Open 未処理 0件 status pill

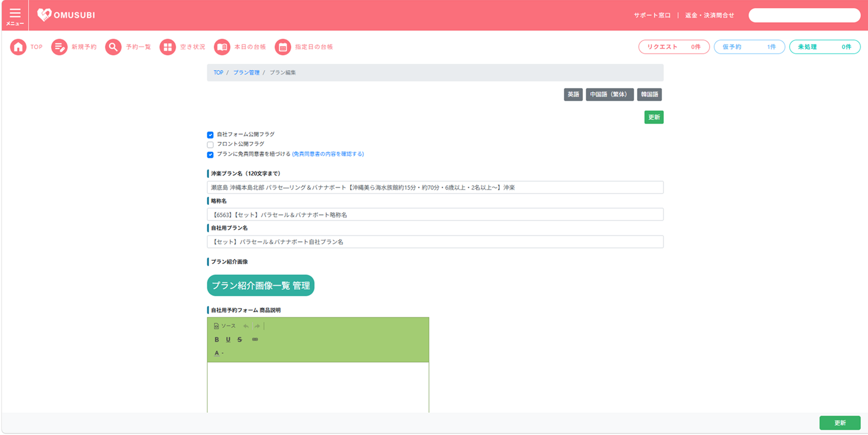point(825,47)
